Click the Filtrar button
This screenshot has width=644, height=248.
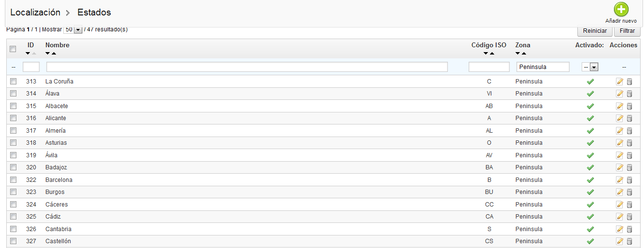(627, 31)
